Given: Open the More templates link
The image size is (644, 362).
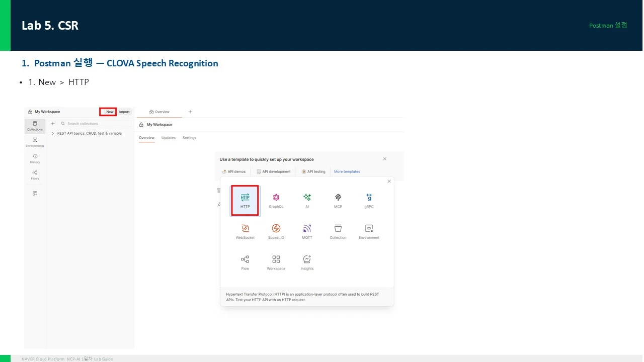Looking at the screenshot, I should pos(347,171).
